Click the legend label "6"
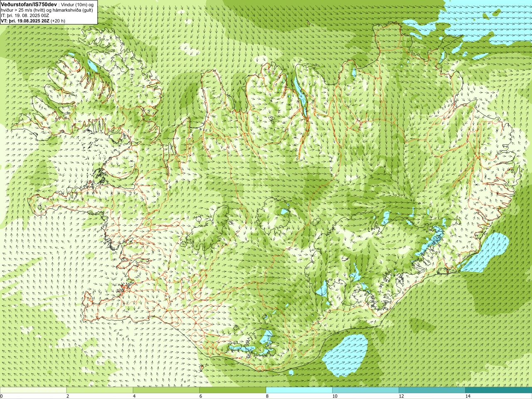 [x=200, y=396]
